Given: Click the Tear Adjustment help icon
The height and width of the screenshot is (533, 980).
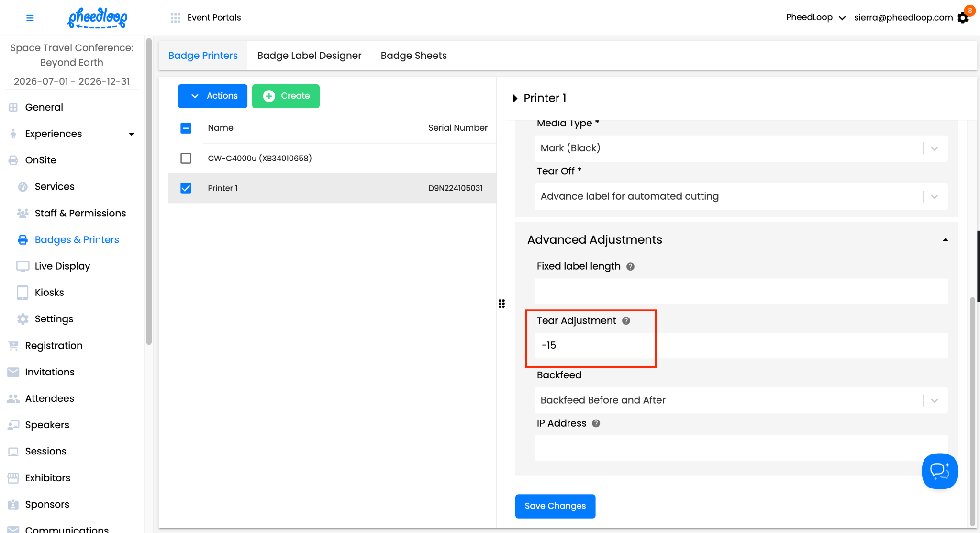Looking at the screenshot, I should [626, 321].
